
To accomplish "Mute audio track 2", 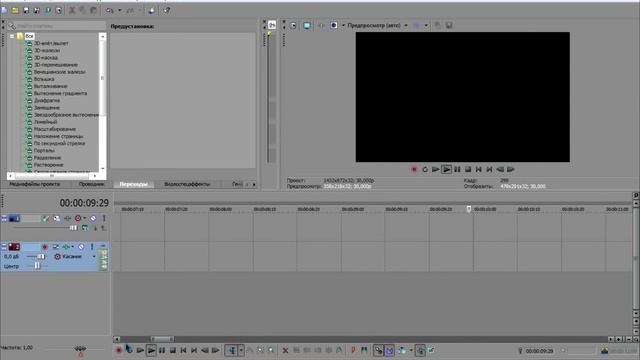I will (x=81, y=247).
